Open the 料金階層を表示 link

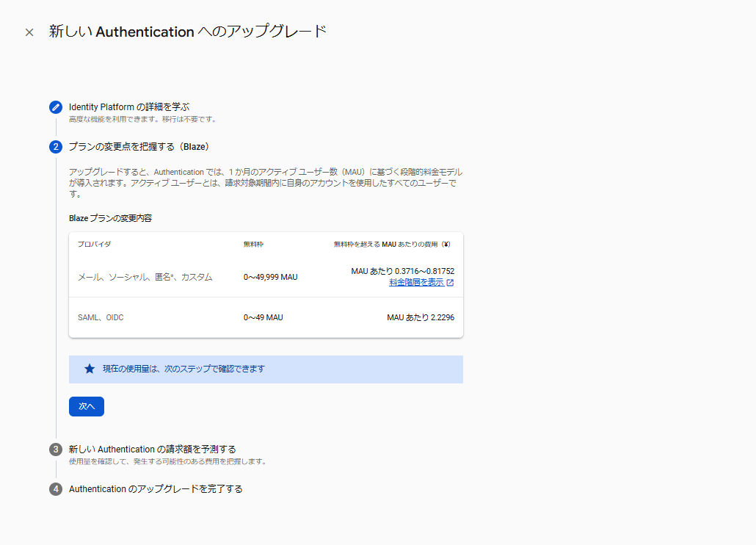417,282
